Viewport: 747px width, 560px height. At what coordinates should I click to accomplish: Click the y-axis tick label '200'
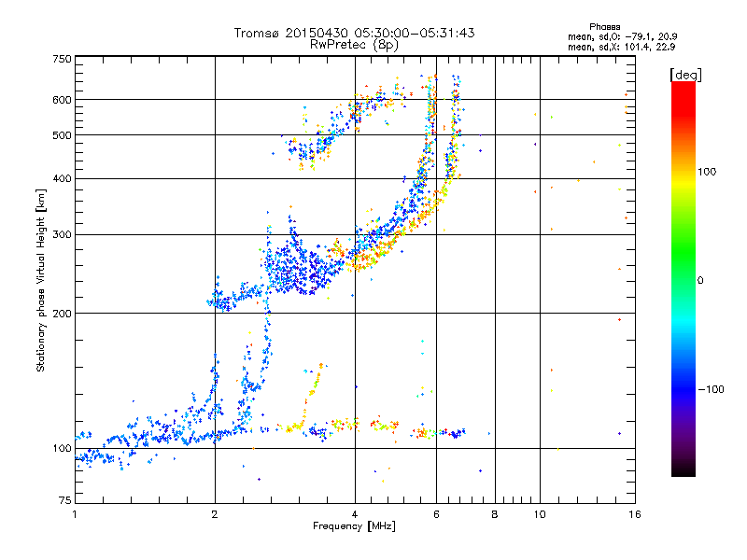pos(63,314)
